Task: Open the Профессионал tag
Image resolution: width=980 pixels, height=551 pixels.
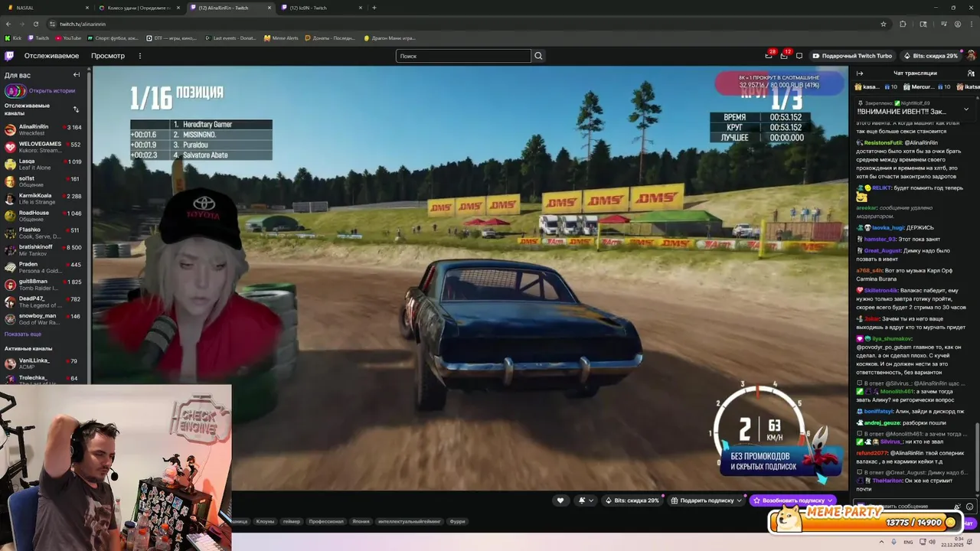Action: tap(326, 521)
